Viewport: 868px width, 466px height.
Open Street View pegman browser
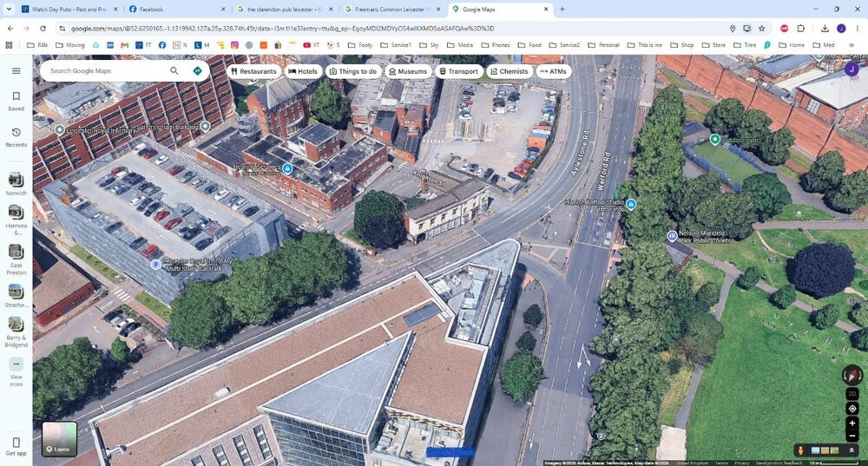[x=800, y=450]
